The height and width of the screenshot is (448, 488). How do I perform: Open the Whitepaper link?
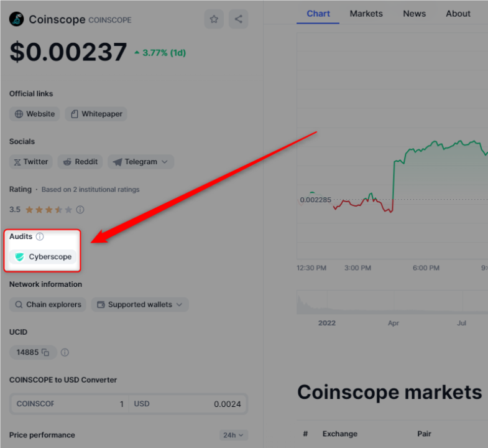96,114
